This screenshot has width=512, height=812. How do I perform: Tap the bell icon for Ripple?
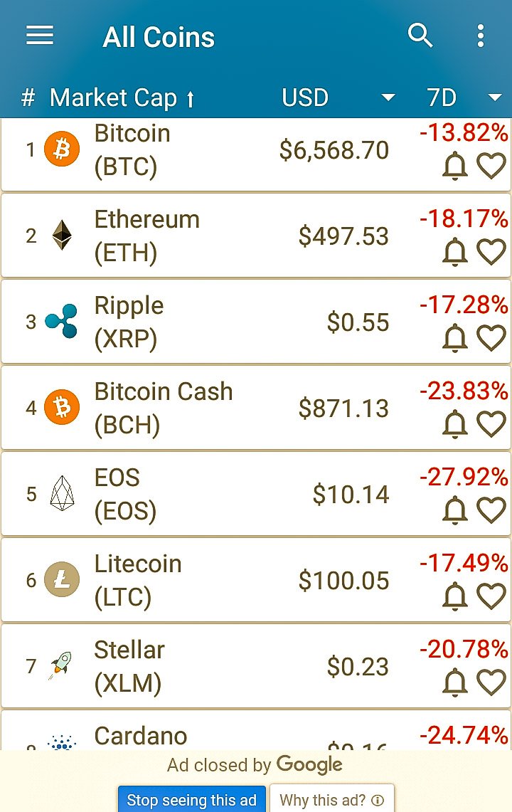click(455, 337)
